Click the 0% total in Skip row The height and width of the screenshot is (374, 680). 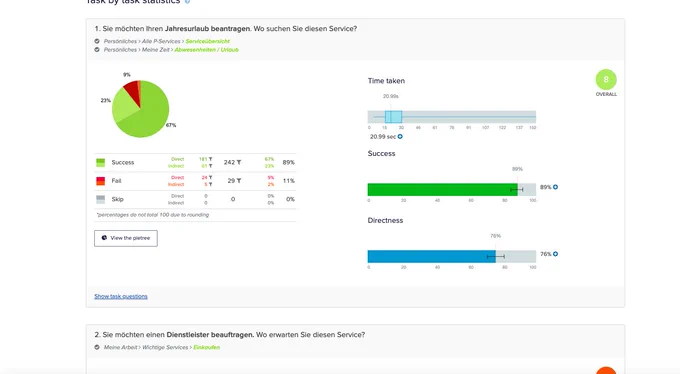point(290,199)
